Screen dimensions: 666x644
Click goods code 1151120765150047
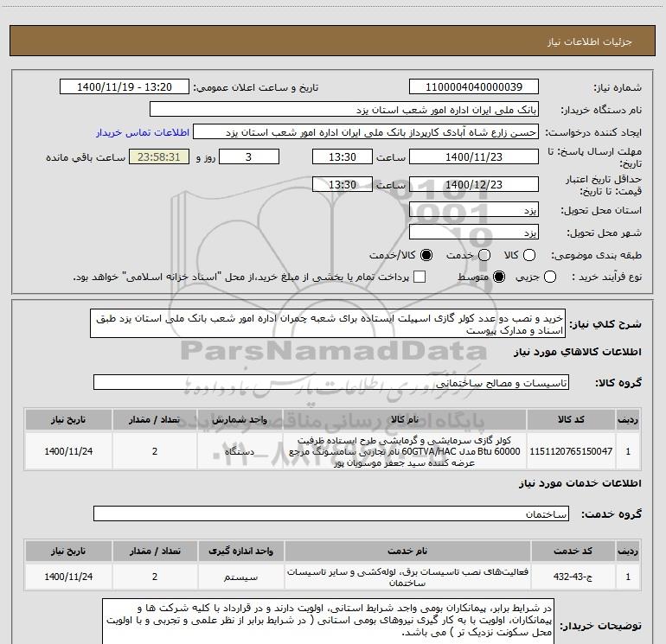click(571, 451)
